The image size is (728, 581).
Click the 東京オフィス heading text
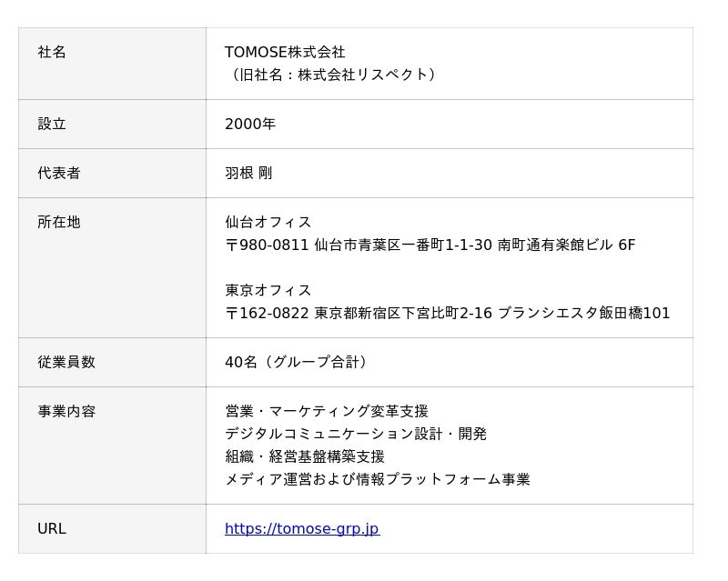[268, 291]
